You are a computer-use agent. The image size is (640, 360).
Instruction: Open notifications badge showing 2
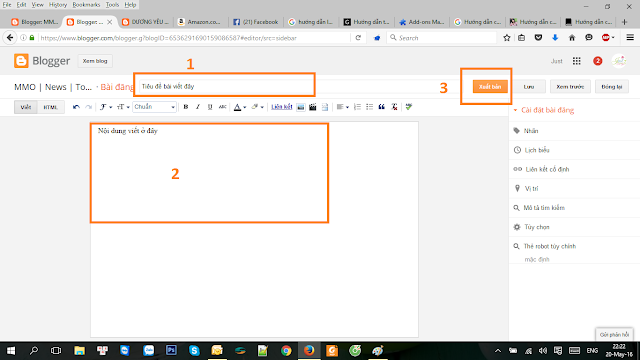click(598, 61)
